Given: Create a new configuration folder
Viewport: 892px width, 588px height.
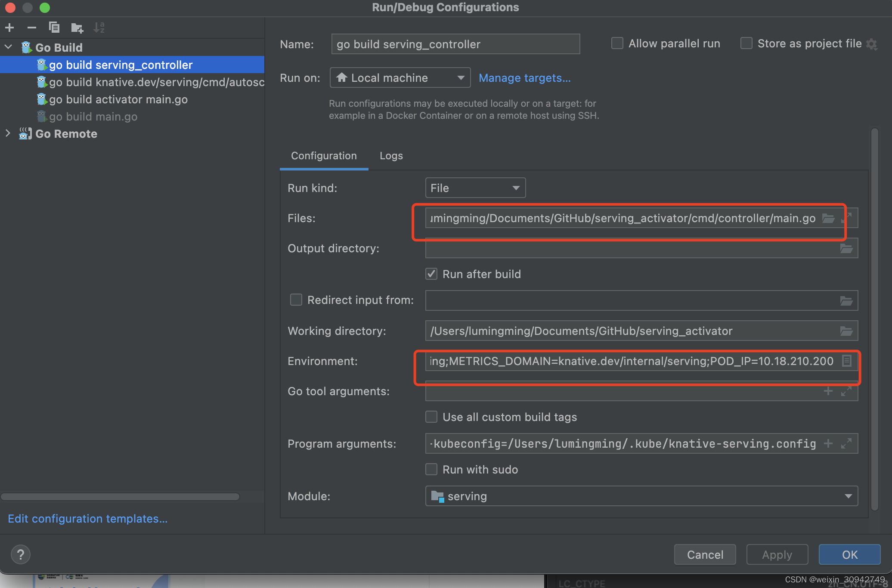Looking at the screenshot, I should [x=77, y=27].
